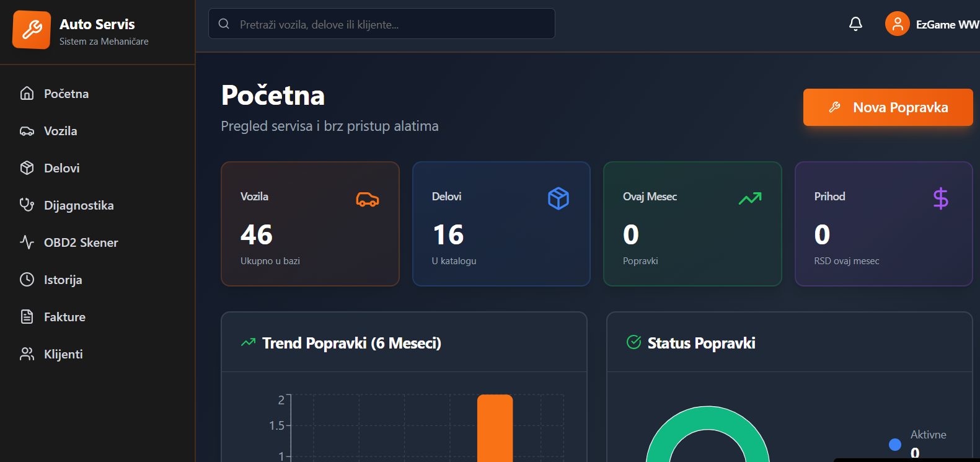Launch the OBD2 Skener page
The width and height of the screenshot is (980, 462).
point(81,242)
